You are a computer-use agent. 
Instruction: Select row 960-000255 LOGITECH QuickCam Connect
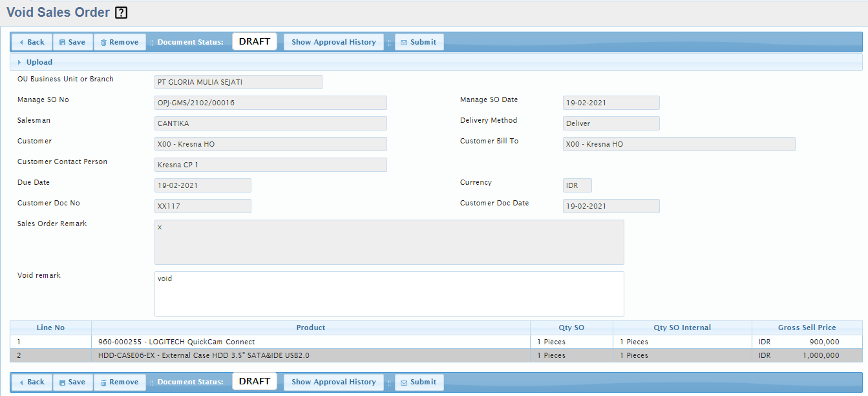tap(436, 342)
